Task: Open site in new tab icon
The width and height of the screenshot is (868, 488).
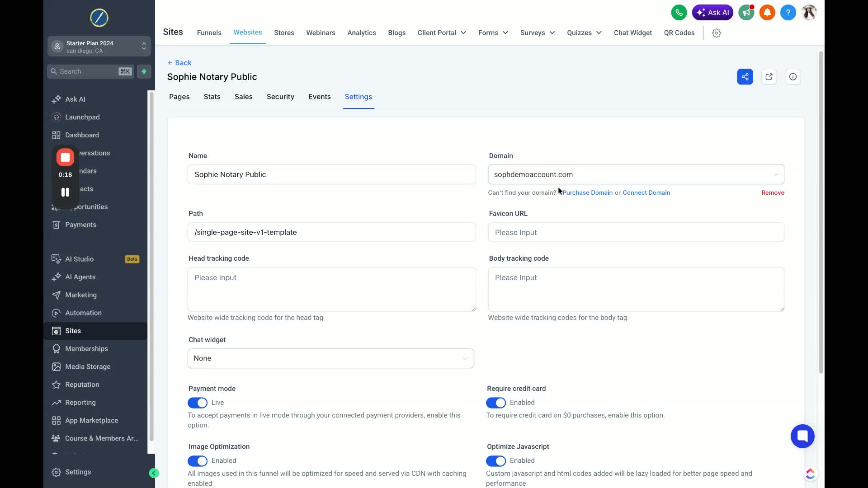Action: tap(769, 77)
